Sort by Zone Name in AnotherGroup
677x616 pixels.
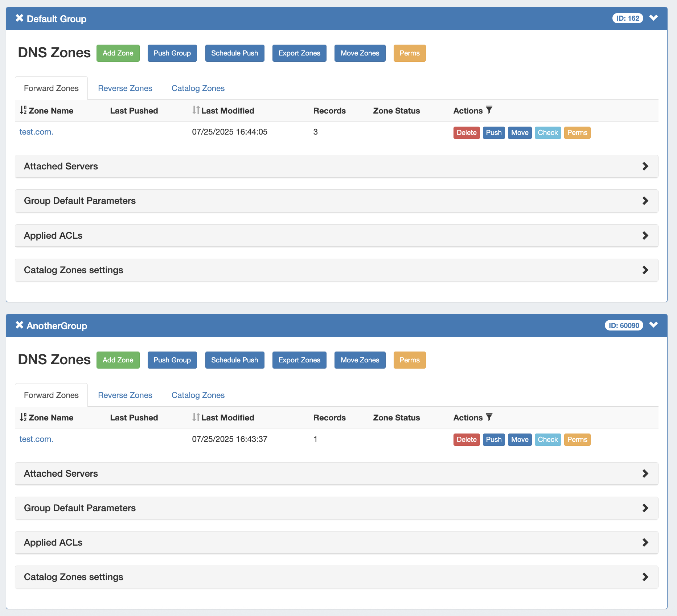pyautogui.click(x=23, y=418)
